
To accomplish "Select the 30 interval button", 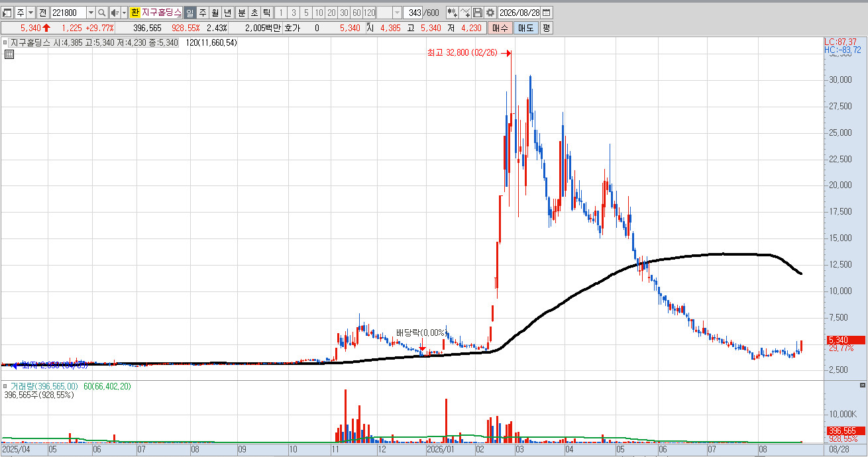I will [344, 13].
